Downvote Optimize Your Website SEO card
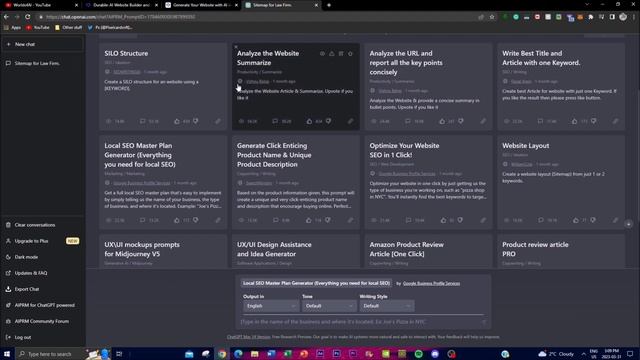The image size is (640, 360). (460, 220)
